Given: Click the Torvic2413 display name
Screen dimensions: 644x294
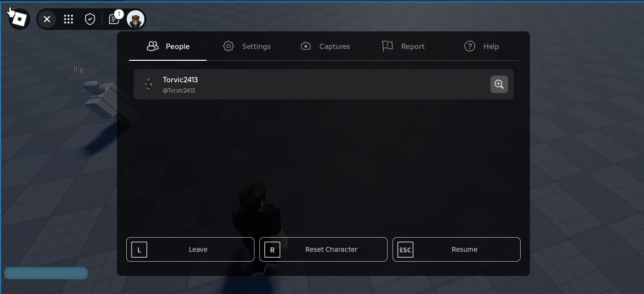Looking at the screenshot, I should pos(180,79).
